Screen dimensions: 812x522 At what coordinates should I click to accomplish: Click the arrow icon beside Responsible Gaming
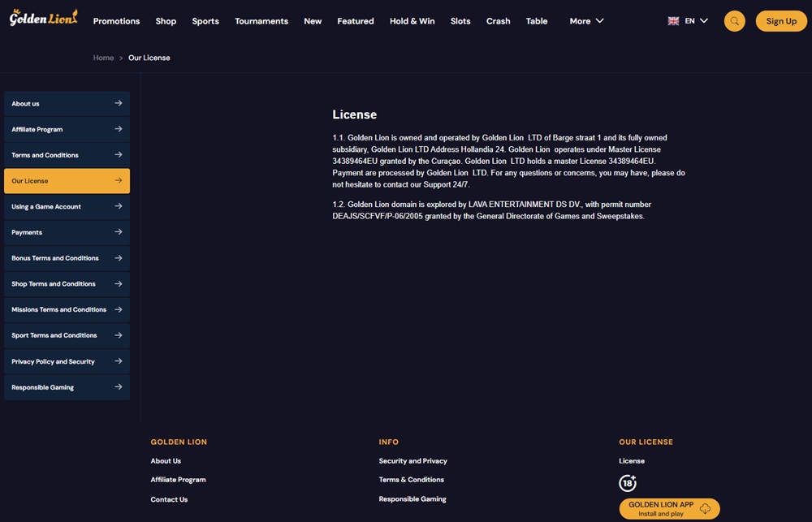[119, 387]
